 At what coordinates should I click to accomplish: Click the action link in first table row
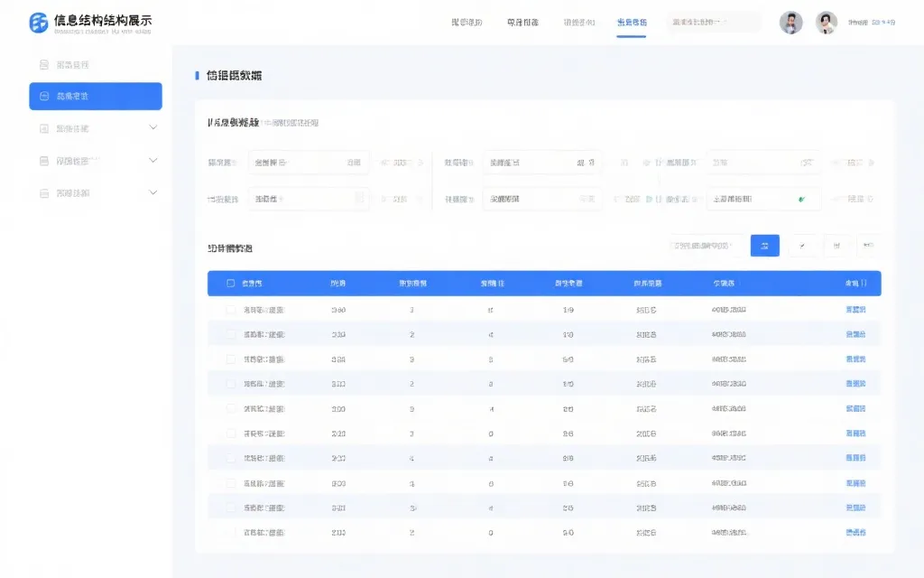855,310
